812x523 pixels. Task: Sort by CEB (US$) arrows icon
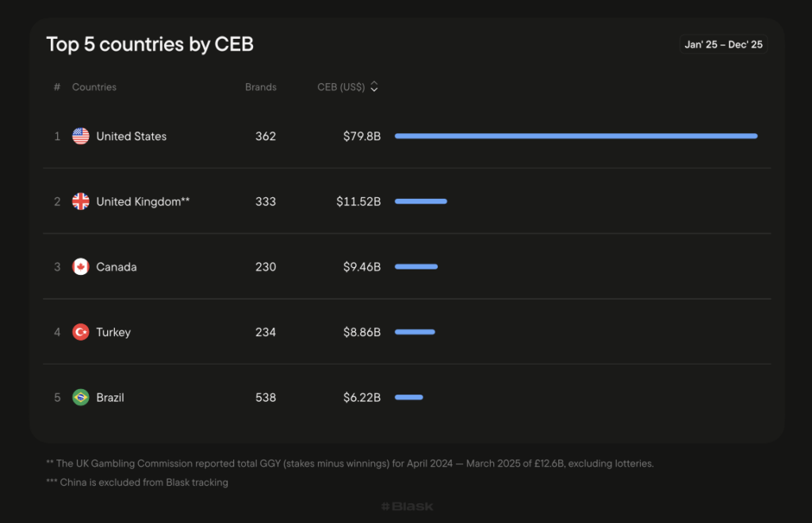click(374, 87)
